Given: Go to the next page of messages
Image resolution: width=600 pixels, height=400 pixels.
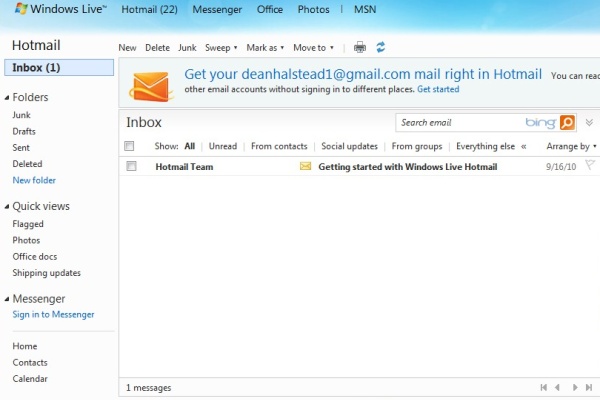Looking at the screenshot, I should [x=575, y=387].
